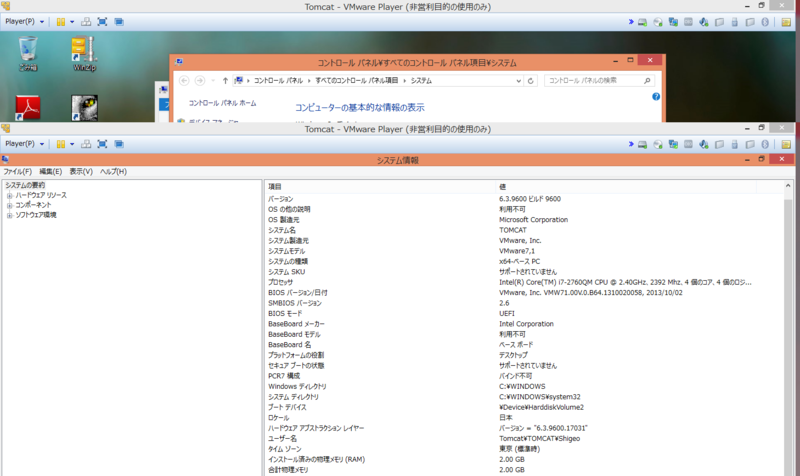Open Player(P) menu above the guest desktop
Screen dimensions: 800x476
tap(24, 22)
